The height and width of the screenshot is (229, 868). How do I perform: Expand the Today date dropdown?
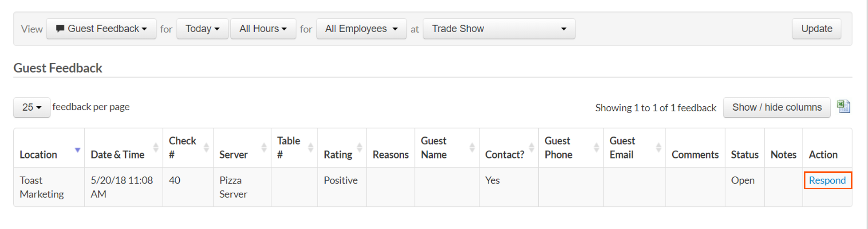pyautogui.click(x=202, y=29)
